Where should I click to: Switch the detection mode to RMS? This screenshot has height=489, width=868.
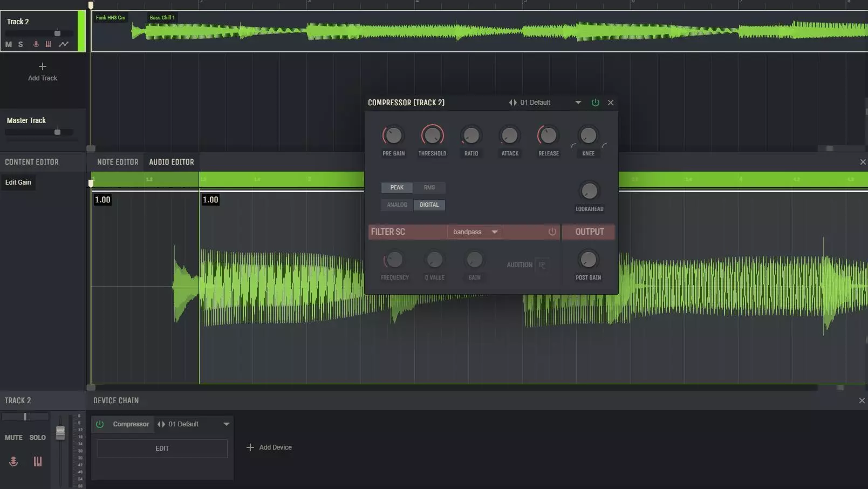click(429, 187)
